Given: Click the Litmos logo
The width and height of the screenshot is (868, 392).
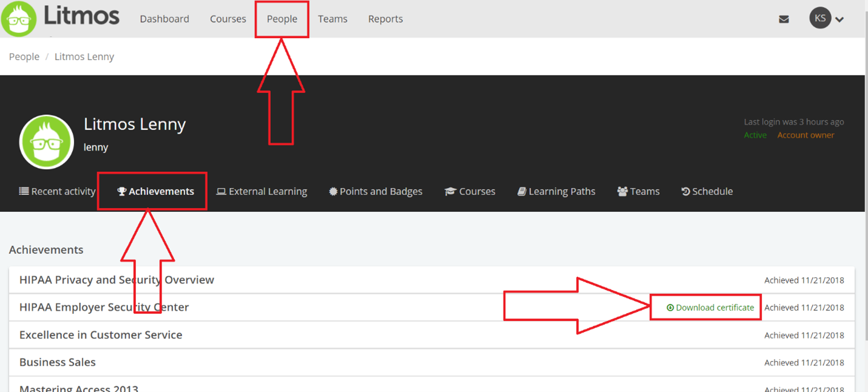Looking at the screenshot, I should tap(61, 18).
